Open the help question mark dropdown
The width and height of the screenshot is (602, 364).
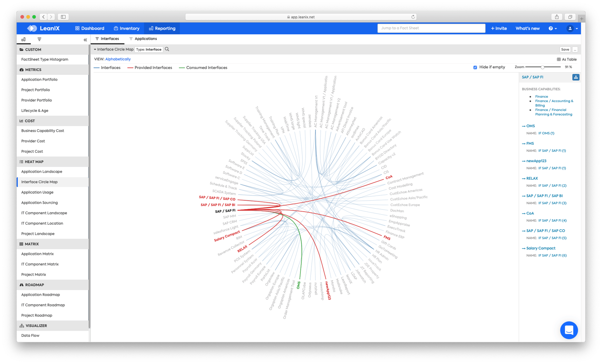[552, 28]
